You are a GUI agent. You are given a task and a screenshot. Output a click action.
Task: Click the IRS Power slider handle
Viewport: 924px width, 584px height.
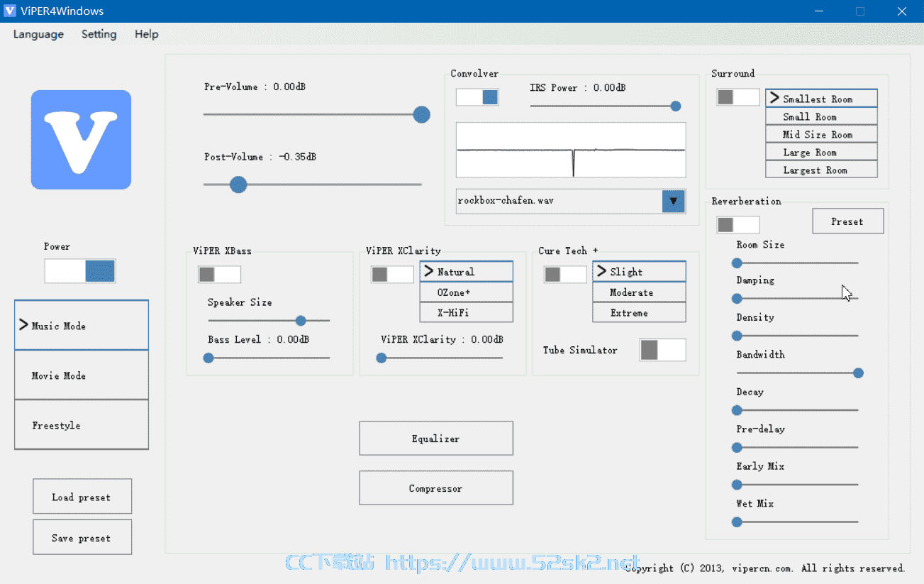pos(676,106)
